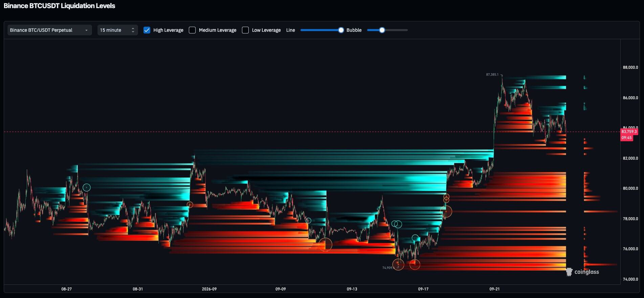This screenshot has height=298, width=644.
Task: Click the 09-13 date axis label
Action: tap(352, 289)
